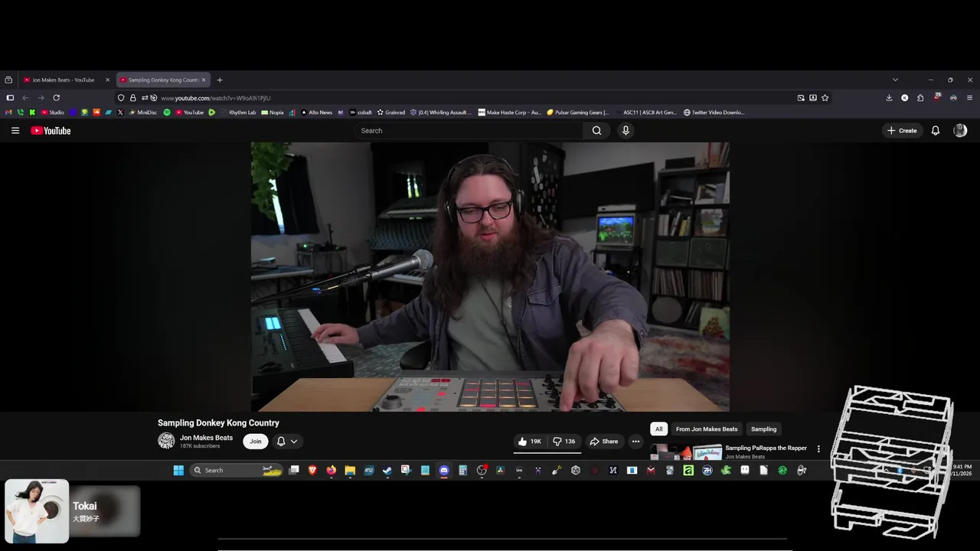980x551 pixels.
Task: Open Discord from the taskbar
Action: click(444, 471)
